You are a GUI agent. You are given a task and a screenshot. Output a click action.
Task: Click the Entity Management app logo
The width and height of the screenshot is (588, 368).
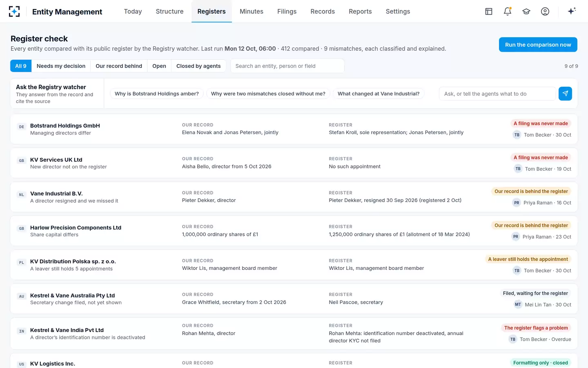[14, 11]
